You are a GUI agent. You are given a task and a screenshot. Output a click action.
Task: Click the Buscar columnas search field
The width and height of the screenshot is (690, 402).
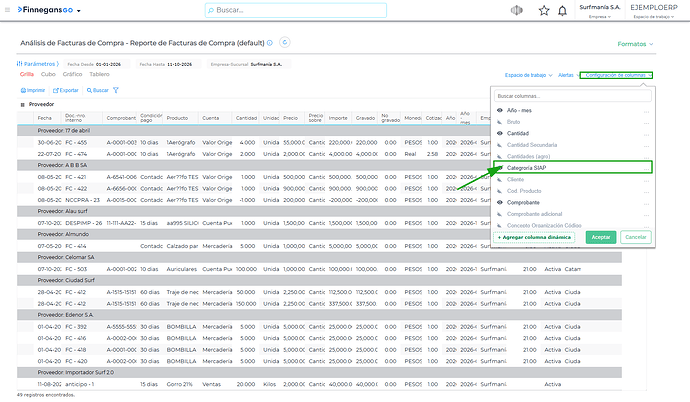click(573, 96)
